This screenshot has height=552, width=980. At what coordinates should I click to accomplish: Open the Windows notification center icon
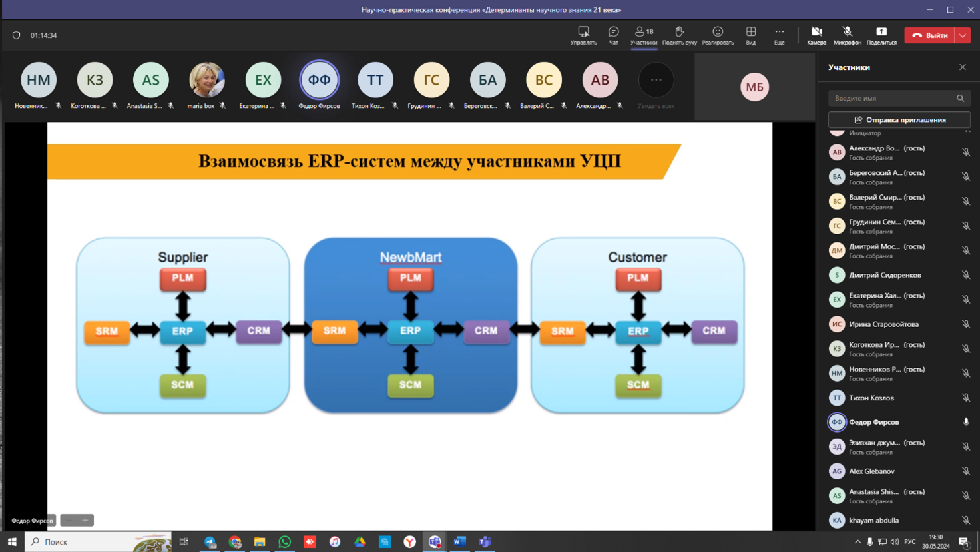click(964, 542)
